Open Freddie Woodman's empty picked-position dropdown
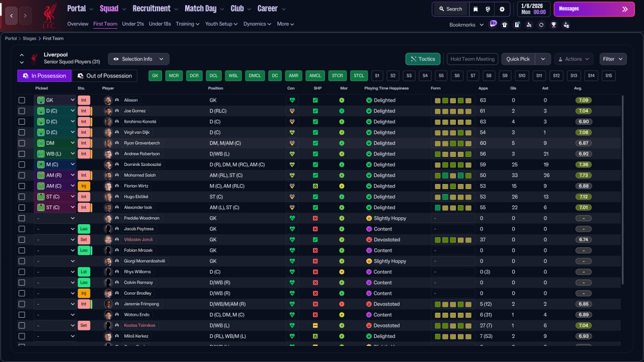 point(55,218)
